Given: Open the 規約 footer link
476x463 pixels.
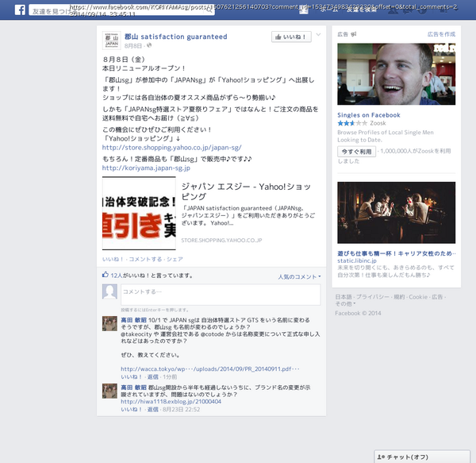Looking at the screenshot, I should (399, 297).
